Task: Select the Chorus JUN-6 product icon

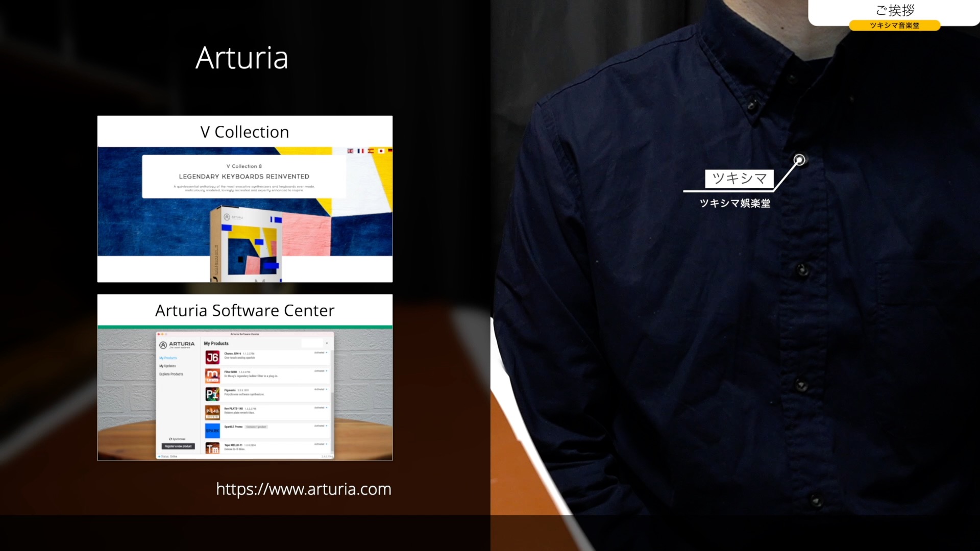Action: click(x=212, y=358)
